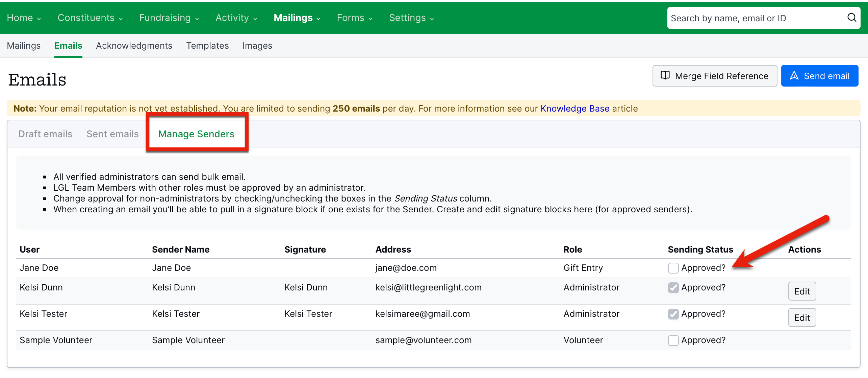Go to the Templates sub-navigation tab
Viewport: 868px width, 378px height.
click(x=207, y=46)
